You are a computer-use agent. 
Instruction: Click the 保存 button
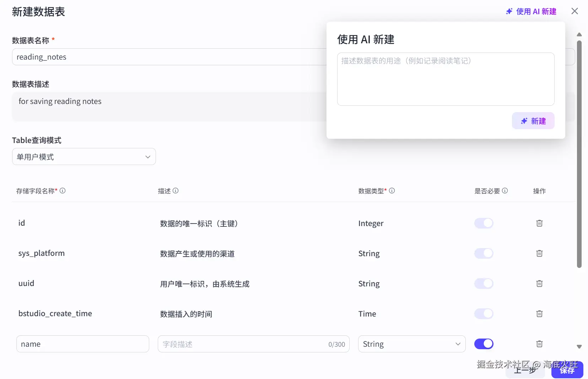click(x=567, y=370)
